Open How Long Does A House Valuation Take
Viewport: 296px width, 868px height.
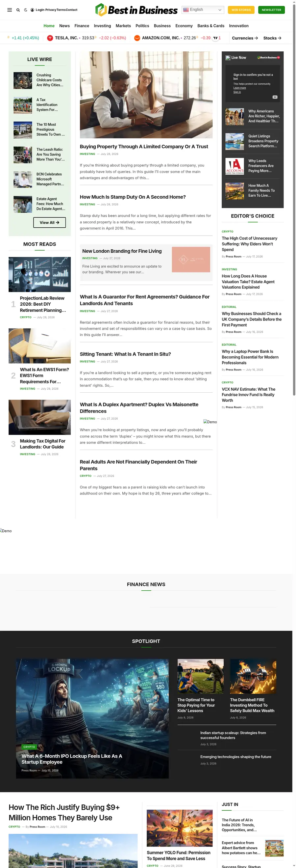[248, 282]
